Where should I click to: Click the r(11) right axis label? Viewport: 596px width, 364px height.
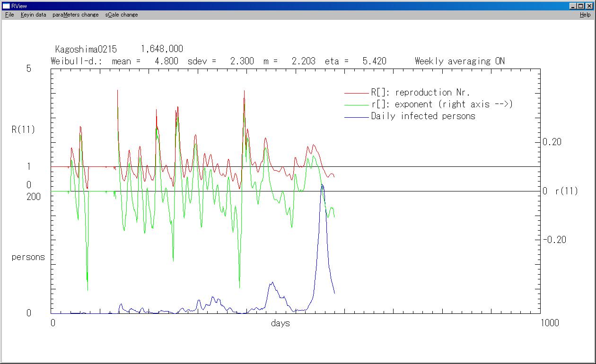(566, 191)
